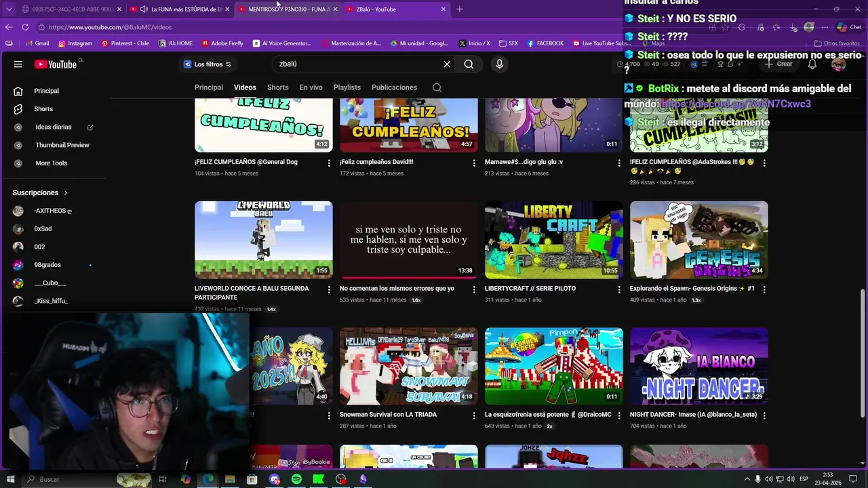Open Adobe Firefly bookmark
The width and height of the screenshot is (868, 488).
point(222,43)
